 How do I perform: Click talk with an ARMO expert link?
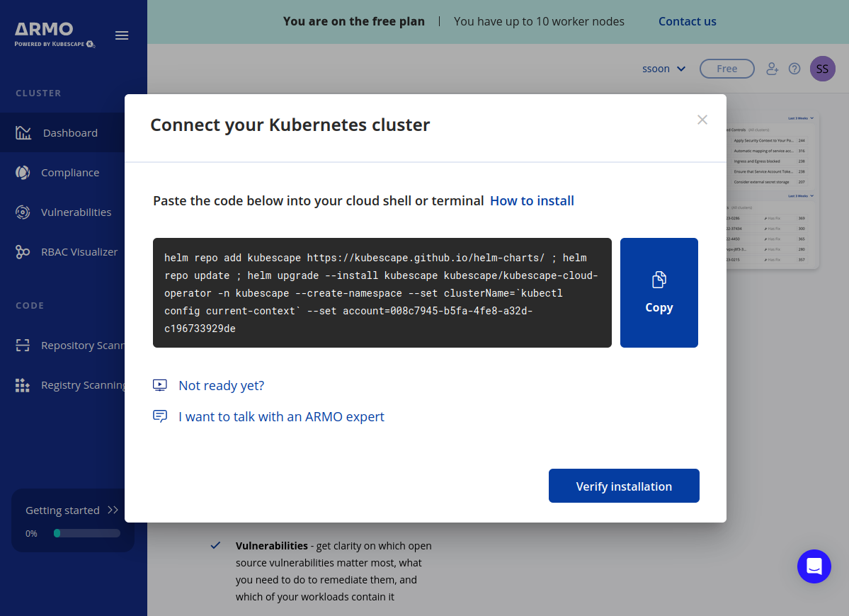282,417
